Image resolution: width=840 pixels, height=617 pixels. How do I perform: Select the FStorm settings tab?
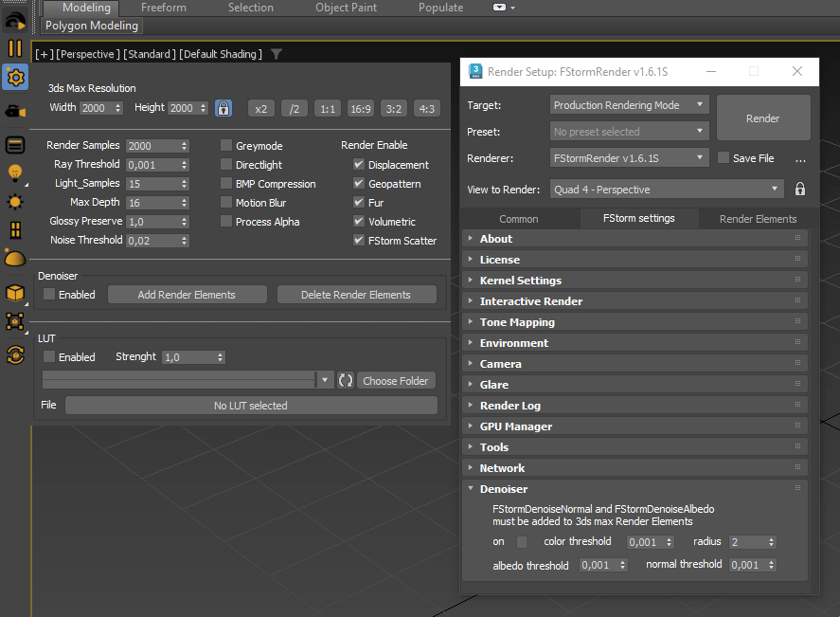click(x=638, y=218)
